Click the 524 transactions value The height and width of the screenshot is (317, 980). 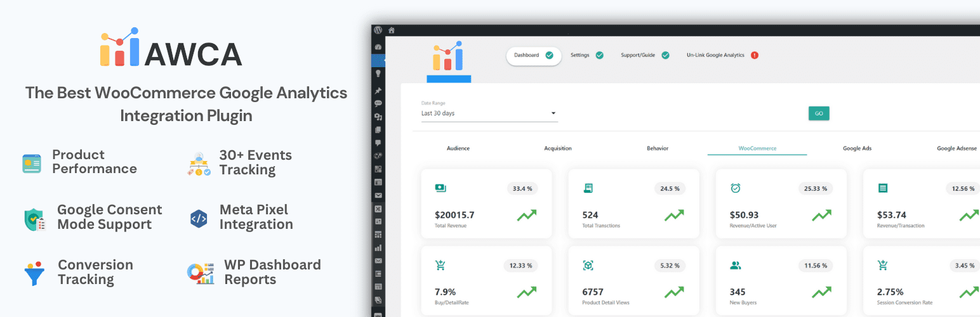pos(590,215)
